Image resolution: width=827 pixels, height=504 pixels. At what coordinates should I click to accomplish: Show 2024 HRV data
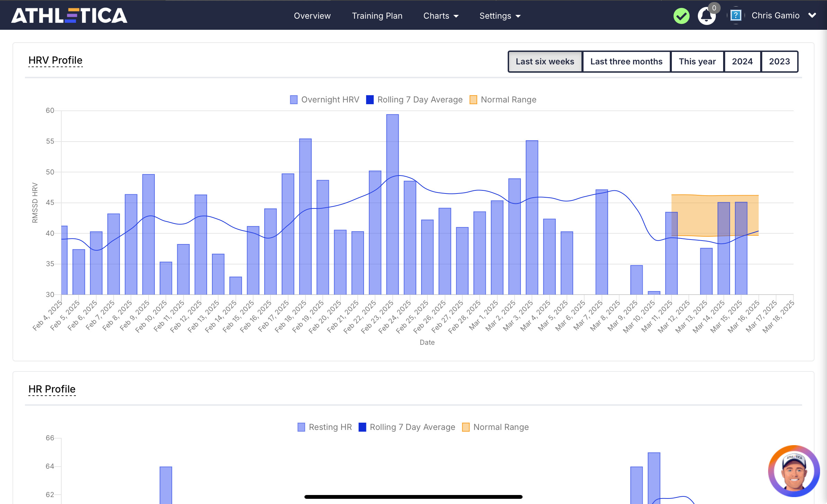pos(742,62)
